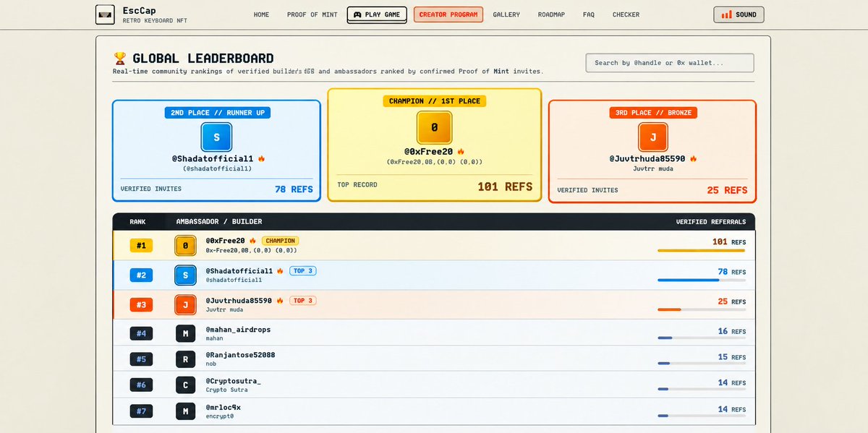Screen dimensions: 868x433
Task: Click the 0 avatar in the #1 row
Action: [185, 246]
